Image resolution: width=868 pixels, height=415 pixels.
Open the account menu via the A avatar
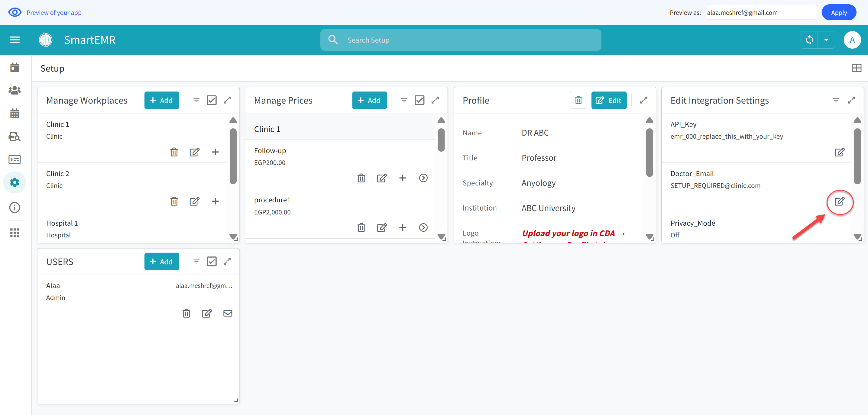(852, 40)
